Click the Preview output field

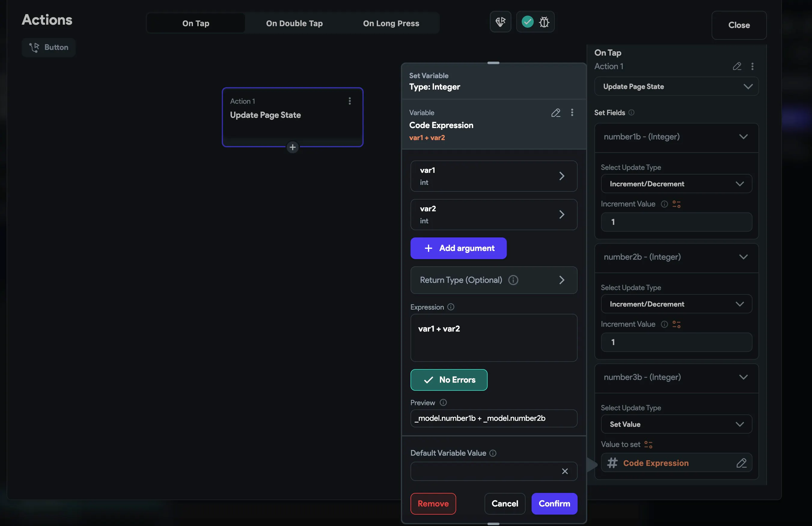tap(493, 418)
